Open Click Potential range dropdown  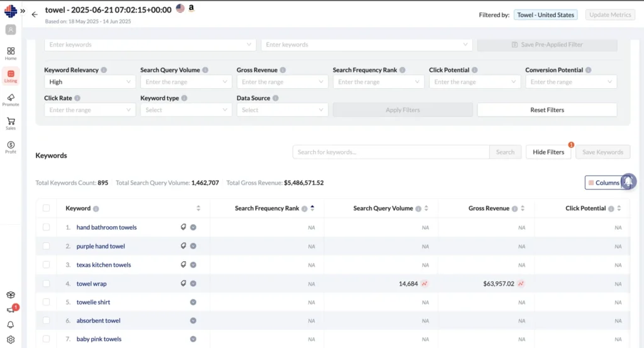tap(475, 82)
